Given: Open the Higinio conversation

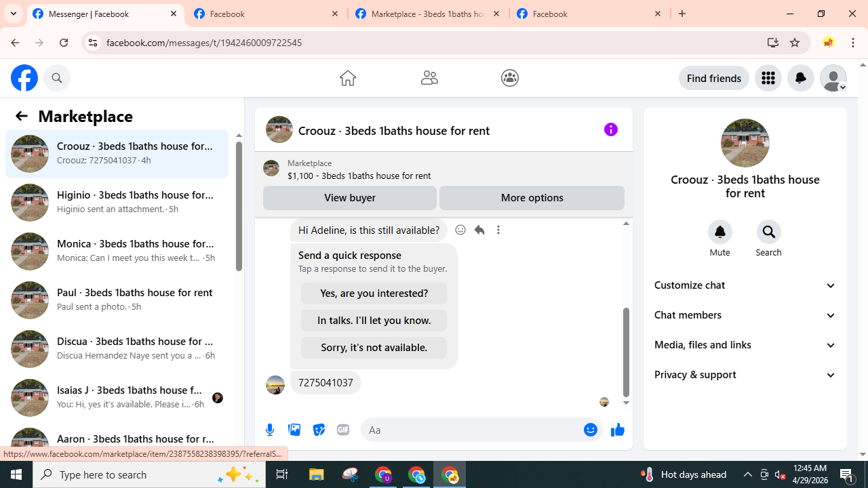Looking at the screenshot, I should (x=117, y=203).
